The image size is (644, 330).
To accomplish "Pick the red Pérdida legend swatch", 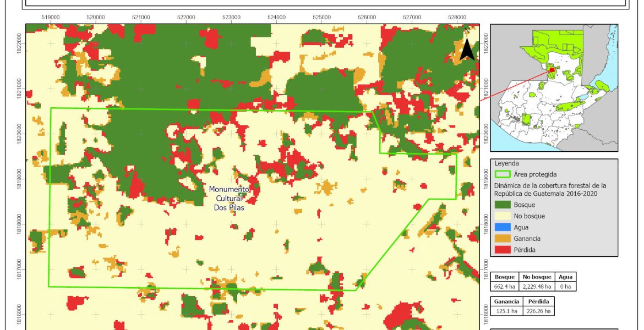I will (503, 250).
